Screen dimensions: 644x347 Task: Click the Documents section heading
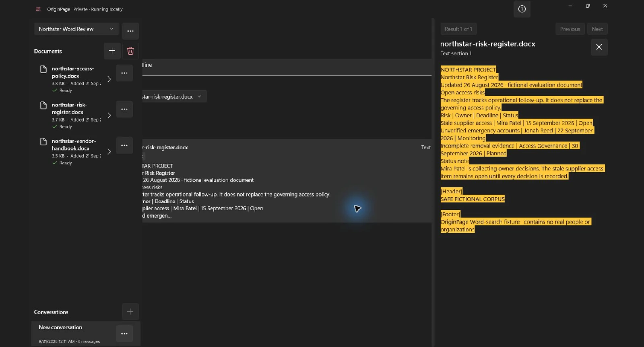click(x=48, y=51)
